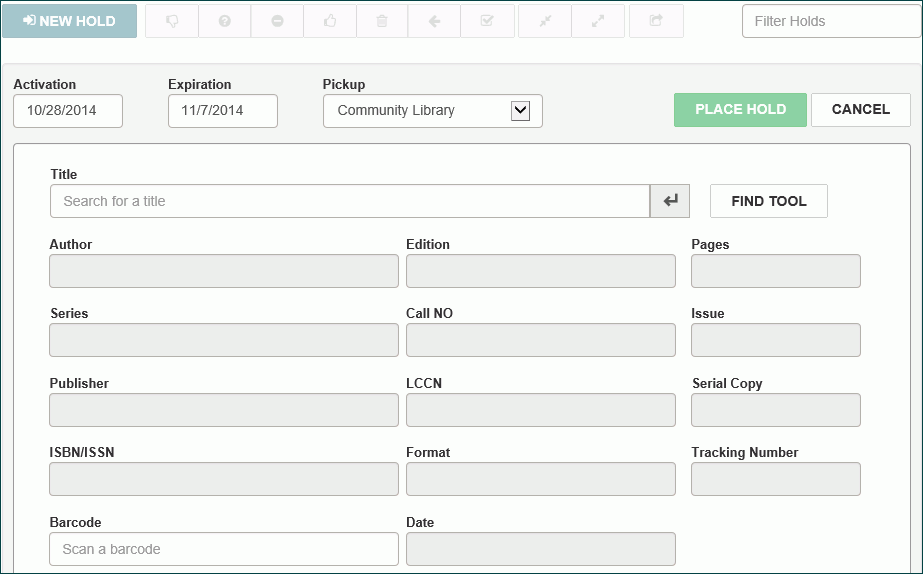The height and width of the screenshot is (574, 923).
Task: Click the left arrow toolbar icon
Action: tap(435, 21)
